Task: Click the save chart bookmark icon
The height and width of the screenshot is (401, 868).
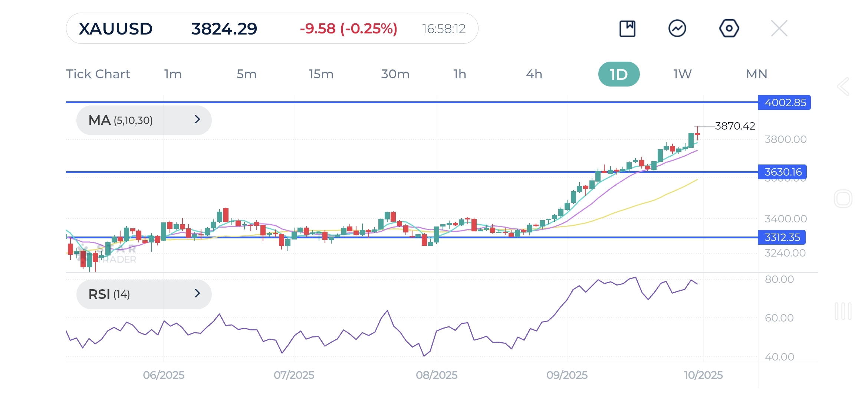Action: coord(627,29)
